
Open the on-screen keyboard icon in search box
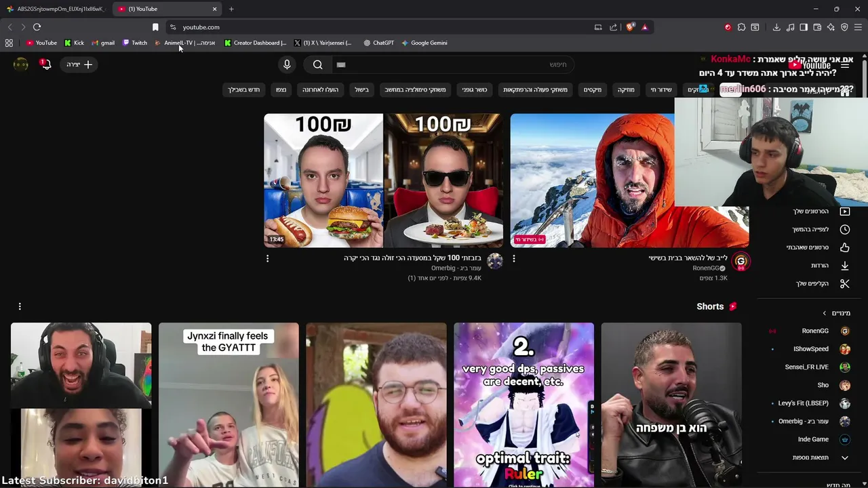[x=341, y=64]
